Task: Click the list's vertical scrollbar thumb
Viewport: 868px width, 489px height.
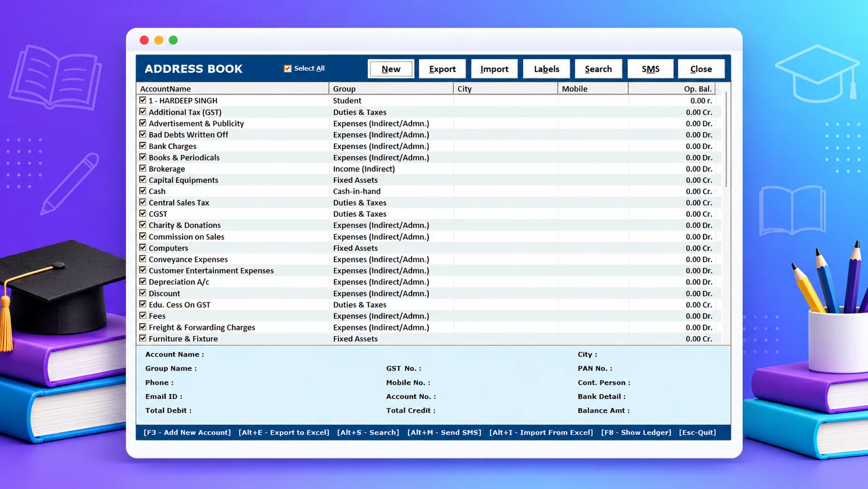Action: (726, 139)
